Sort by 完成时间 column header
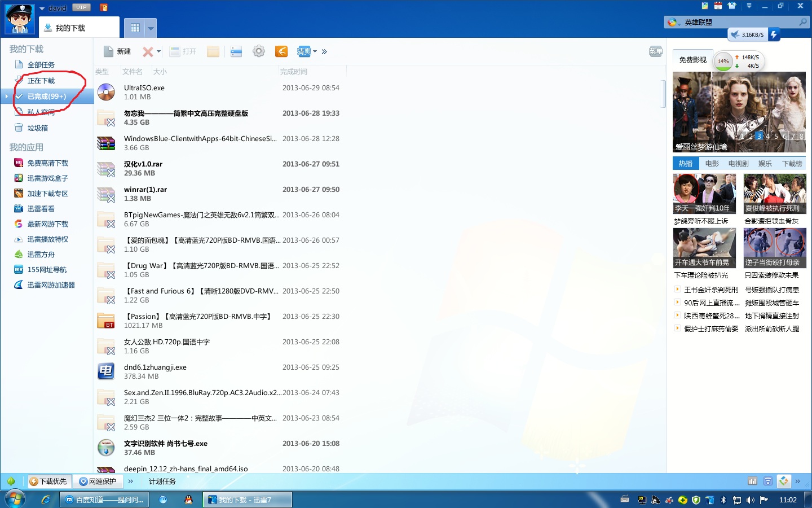Viewport: 812px width, 508px height. point(294,72)
